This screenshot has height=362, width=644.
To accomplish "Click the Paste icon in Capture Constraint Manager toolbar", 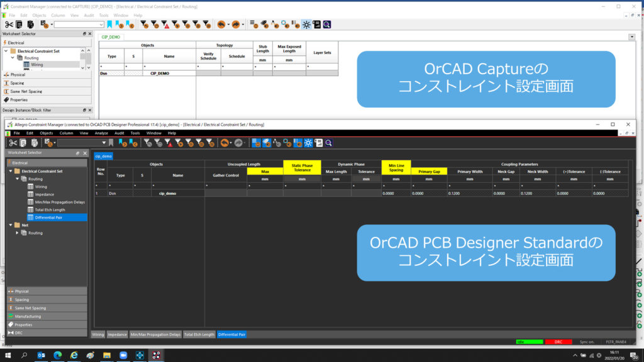I will [x=30, y=25].
